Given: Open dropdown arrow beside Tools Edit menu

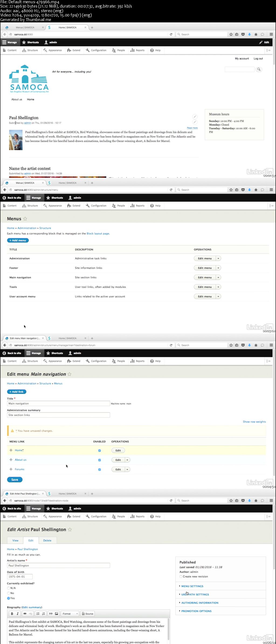Looking at the screenshot, I should coord(218,287).
